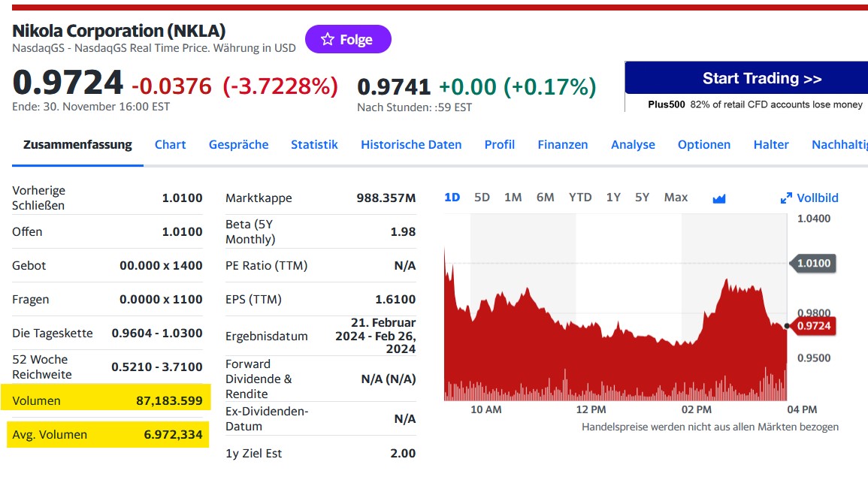Select the 6M chart range
Image resolution: width=868 pixels, height=477 pixels.
tap(545, 198)
